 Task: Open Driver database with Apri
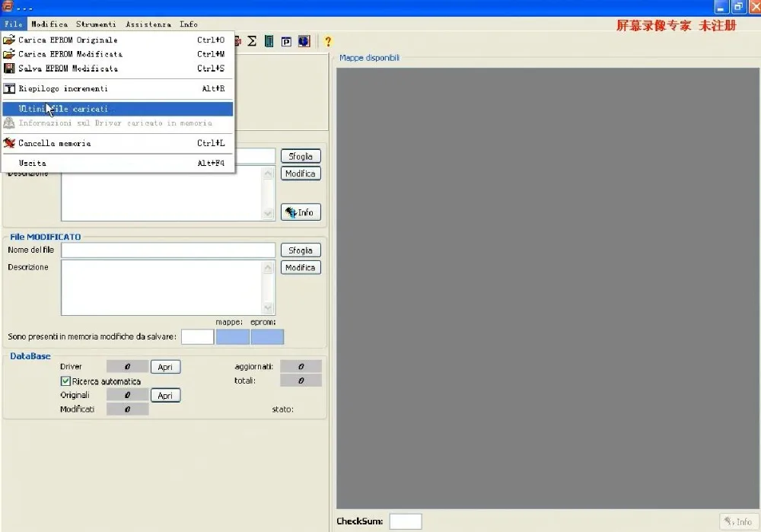(x=165, y=367)
